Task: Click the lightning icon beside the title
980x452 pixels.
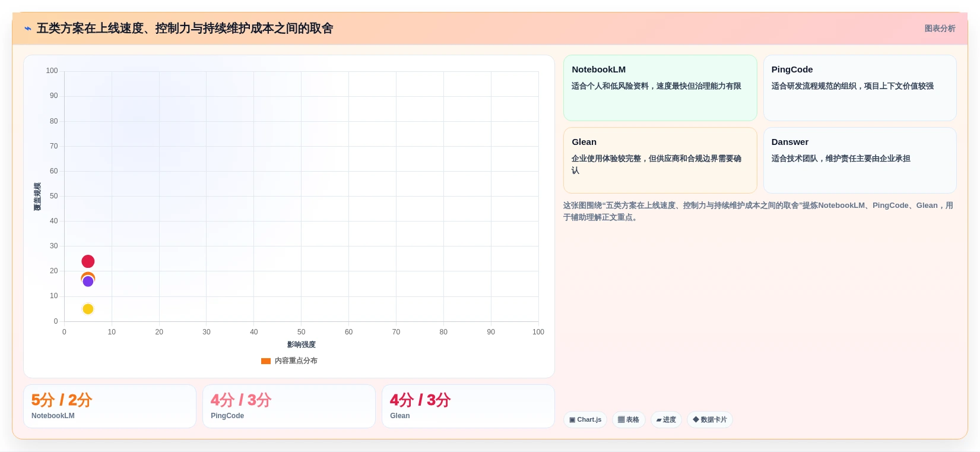Action: (x=28, y=29)
